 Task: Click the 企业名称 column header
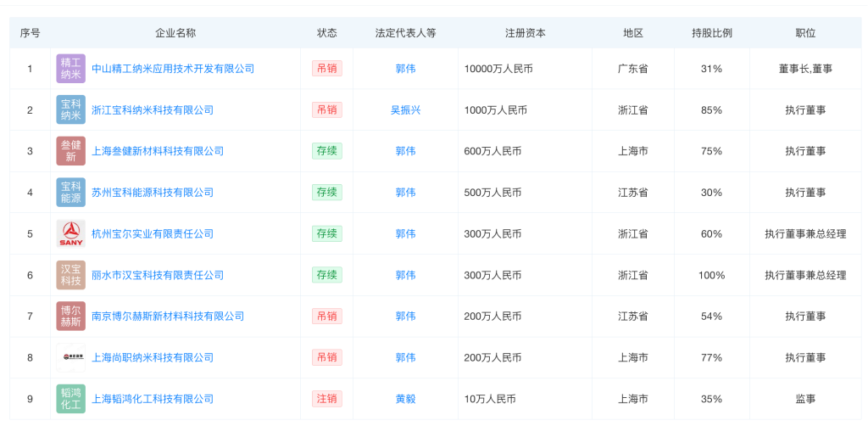pos(175,33)
